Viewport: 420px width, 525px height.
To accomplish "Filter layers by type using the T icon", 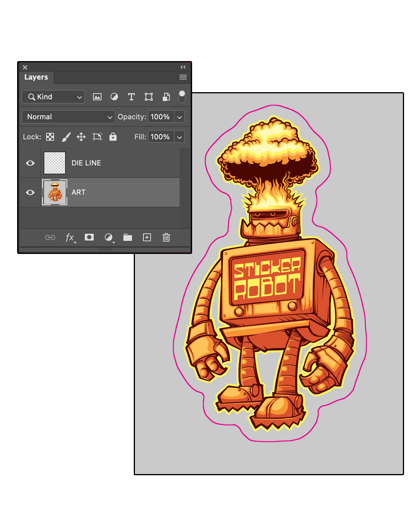I will point(131,97).
